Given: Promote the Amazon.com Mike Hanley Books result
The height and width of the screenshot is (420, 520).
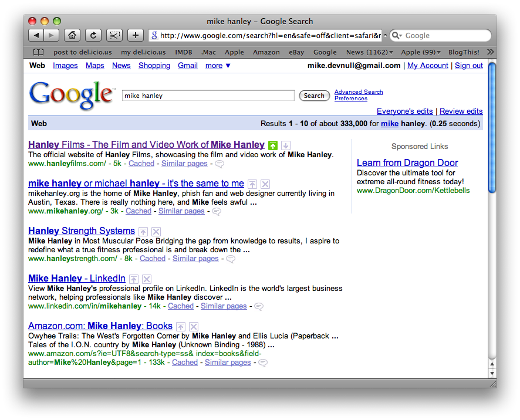Looking at the screenshot, I should point(181,327).
